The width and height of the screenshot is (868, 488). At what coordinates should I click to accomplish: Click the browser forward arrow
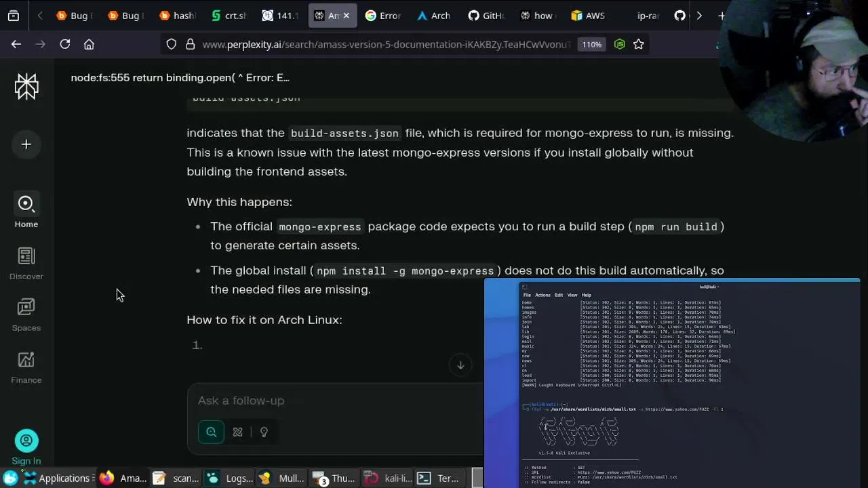point(41,44)
